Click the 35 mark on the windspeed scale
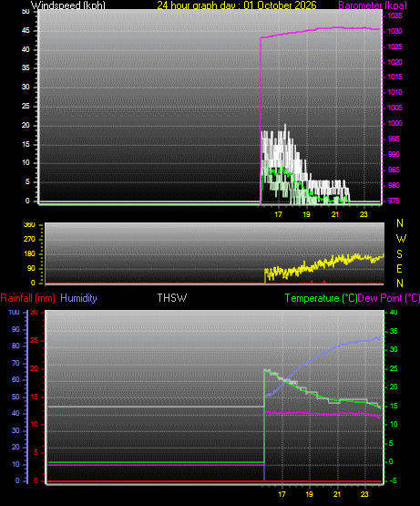The width and height of the screenshot is (420, 506). (x=26, y=67)
